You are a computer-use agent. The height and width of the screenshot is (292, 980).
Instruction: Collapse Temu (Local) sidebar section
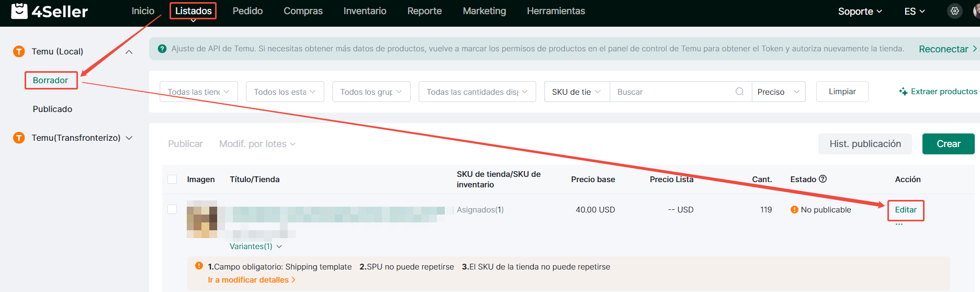point(129,52)
